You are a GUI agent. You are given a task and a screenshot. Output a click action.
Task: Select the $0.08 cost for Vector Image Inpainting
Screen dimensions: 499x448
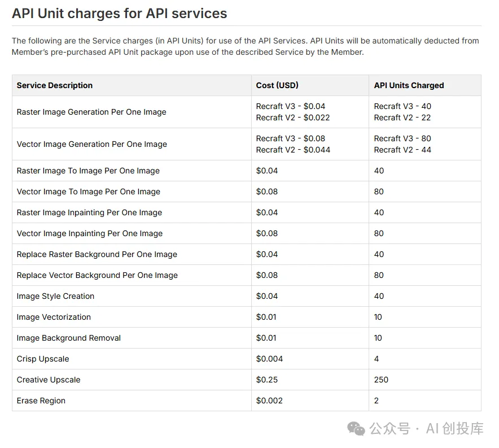[267, 234]
